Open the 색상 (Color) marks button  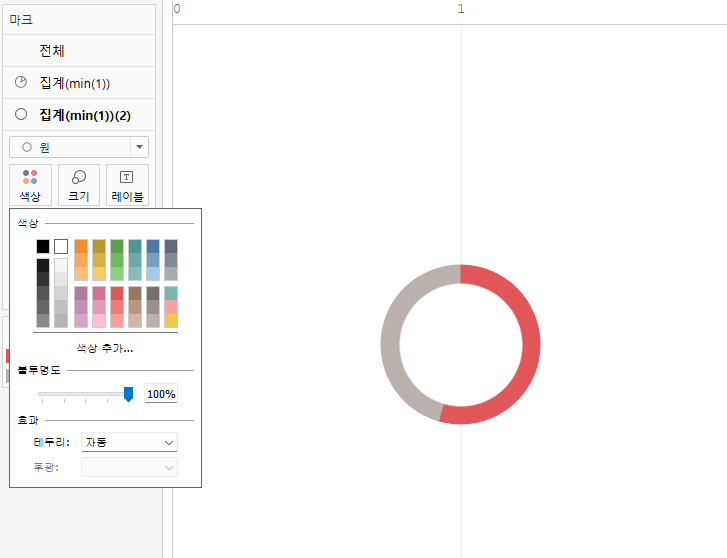click(31, 185)
